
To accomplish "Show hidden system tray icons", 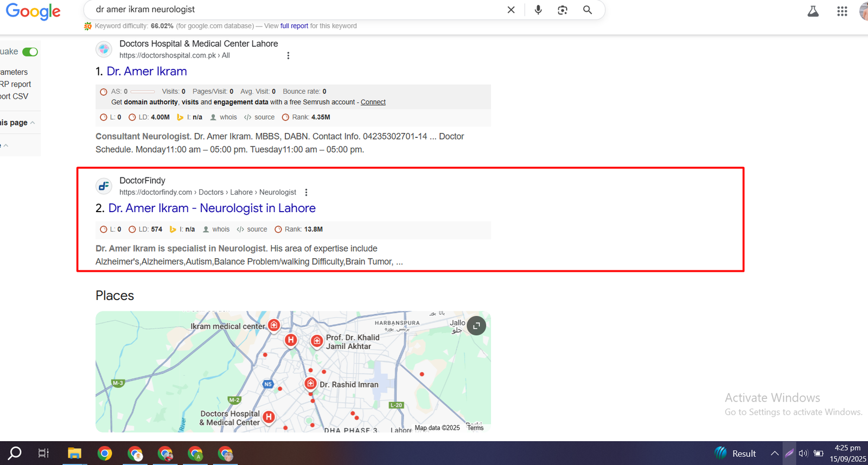I will [x=775, y=453].
